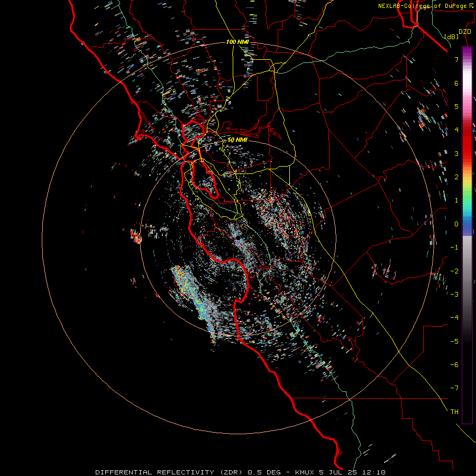The width and height of the screenshot is (476, 476).
Task: Click the 6 value on legend
Action: [456, 83]
